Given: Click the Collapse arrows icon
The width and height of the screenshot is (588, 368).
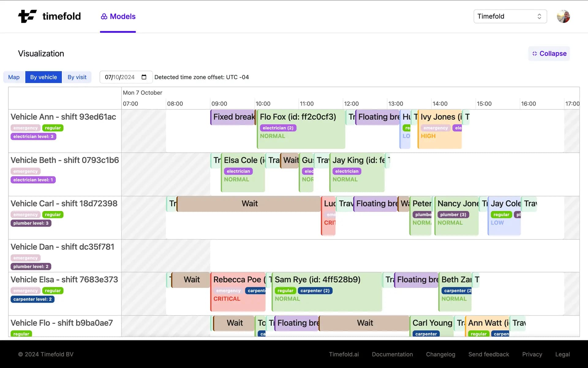Looking at the screenshot, I should (x=535, y=54).
